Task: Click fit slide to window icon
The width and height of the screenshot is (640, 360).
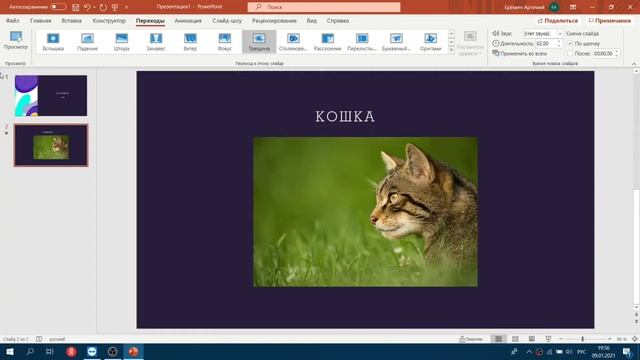Action: (635, 339)
